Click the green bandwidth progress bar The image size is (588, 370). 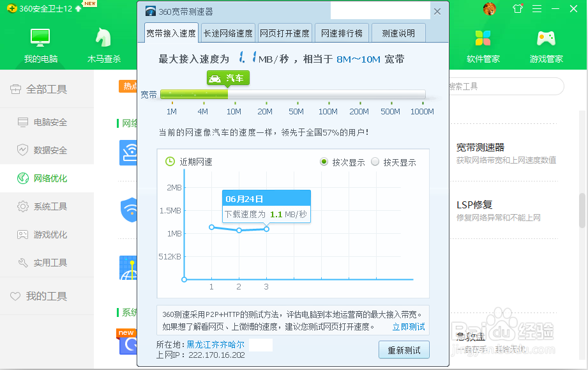click(194, 94)
